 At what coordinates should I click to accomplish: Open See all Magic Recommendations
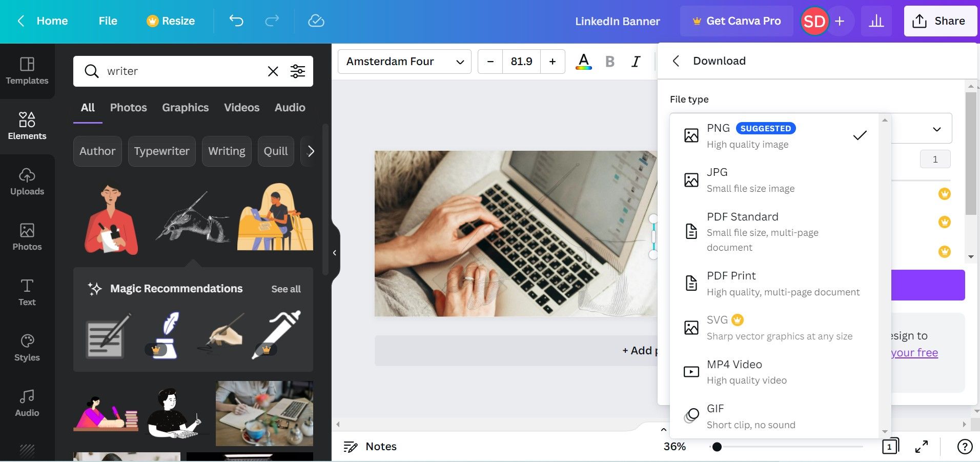[285, 289]
